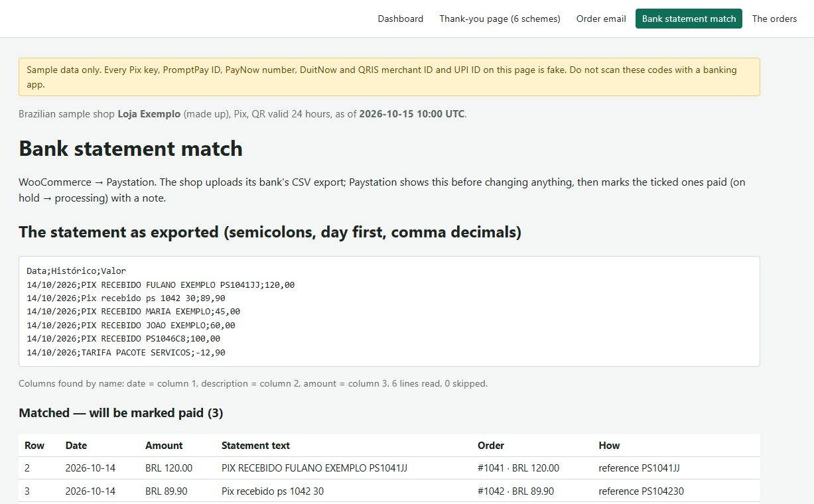Click the Matched — will be marked paid heading

(x=121, y=413)
